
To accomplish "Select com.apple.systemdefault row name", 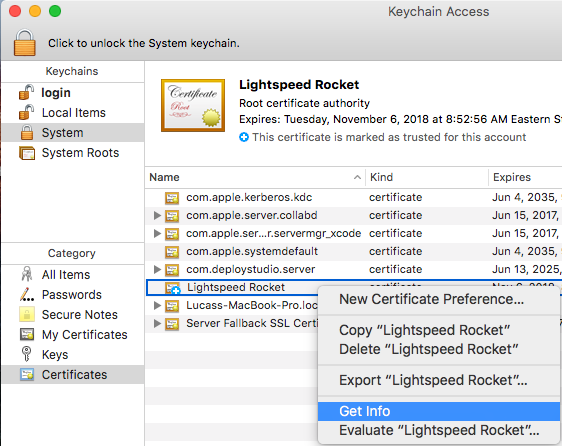I will (252, 251).
